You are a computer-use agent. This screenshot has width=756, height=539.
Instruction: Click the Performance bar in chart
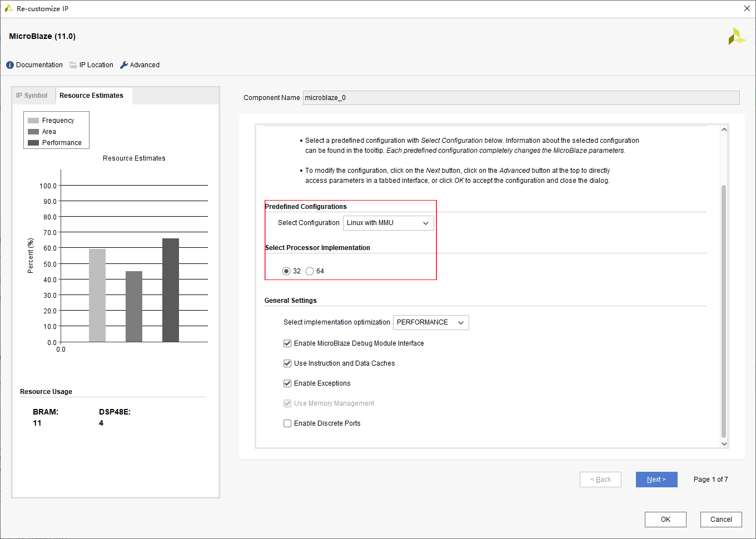tap(171, 290)
